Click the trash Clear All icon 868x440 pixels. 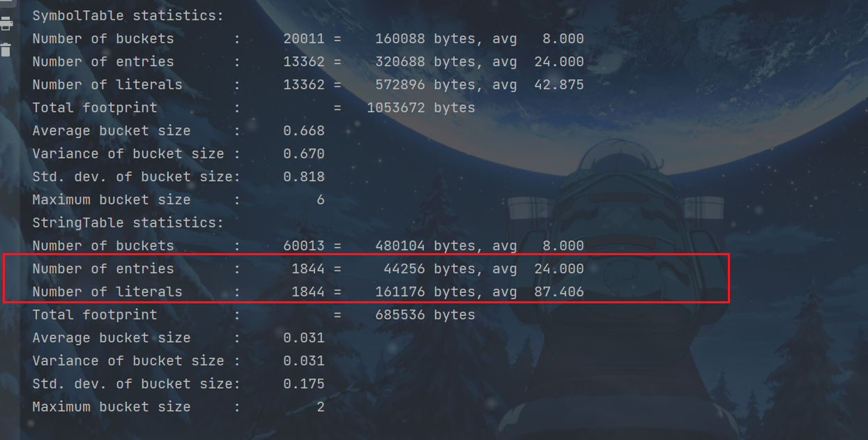6,50
